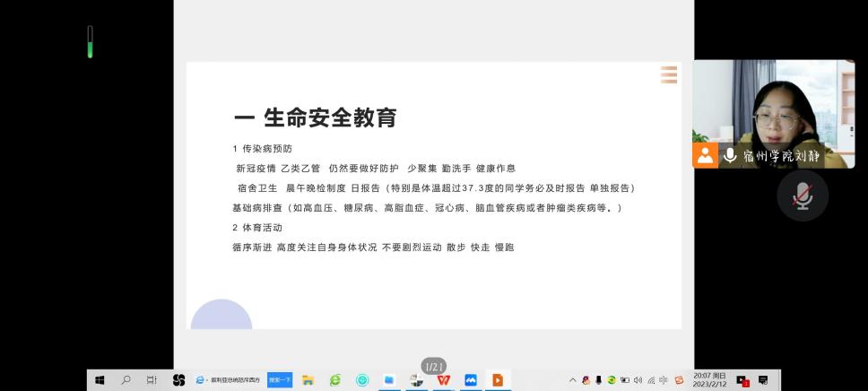Viewport: 868px width, 391px height.
Task: Open the system volume speaker control
Action: (638, 380)
